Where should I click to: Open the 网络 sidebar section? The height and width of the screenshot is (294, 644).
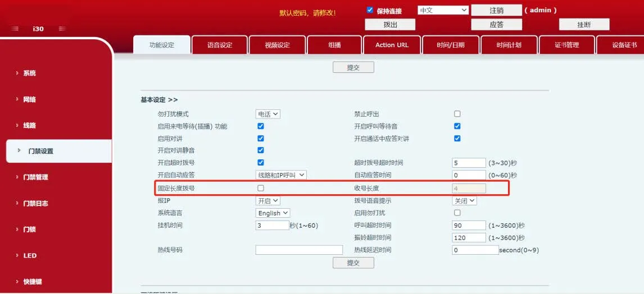coord(29,99)
